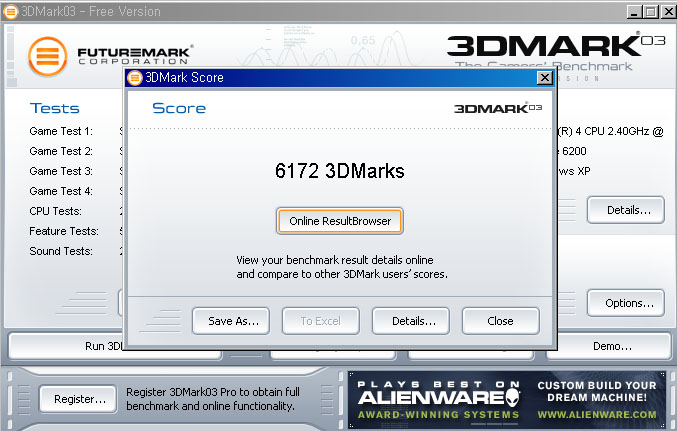Click the Run 3DMark button
677x431 pixels.
pyautogui.click(x=115, y=346)
